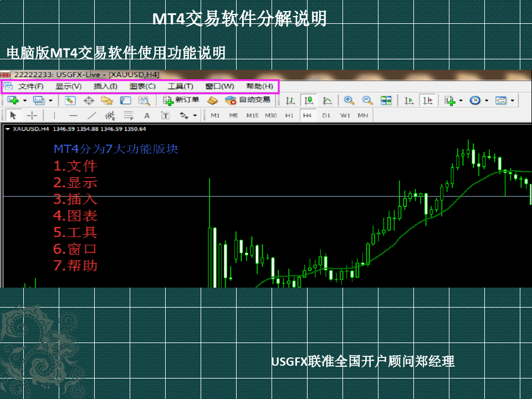Switch timeframe to M15

tap(253, 116)
